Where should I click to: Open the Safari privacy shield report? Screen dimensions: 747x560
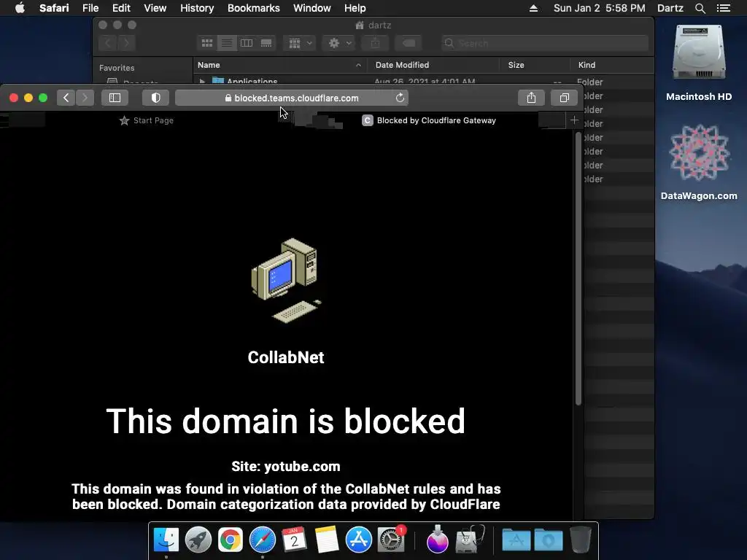156,98
